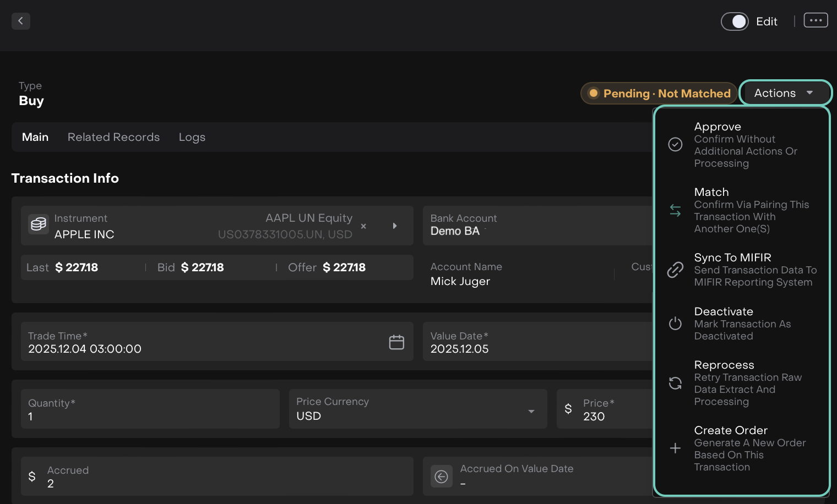Open the three-dots more options menu
Screen dimensions: 837x504
[816, 20]
